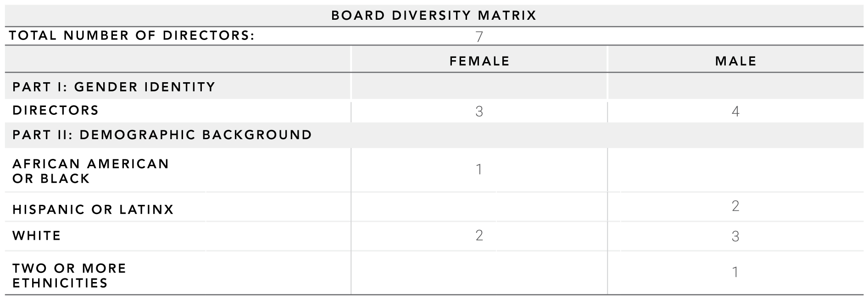Click Hispanic or Latinx male value 2
This screenshot has width=868, height=299.
735,206
